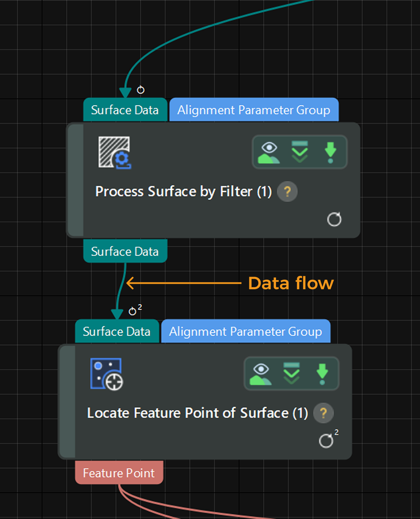Click the Locate Feature Point of Surface icon
This screenshot has height=519, width=420.
coord(106,374)
